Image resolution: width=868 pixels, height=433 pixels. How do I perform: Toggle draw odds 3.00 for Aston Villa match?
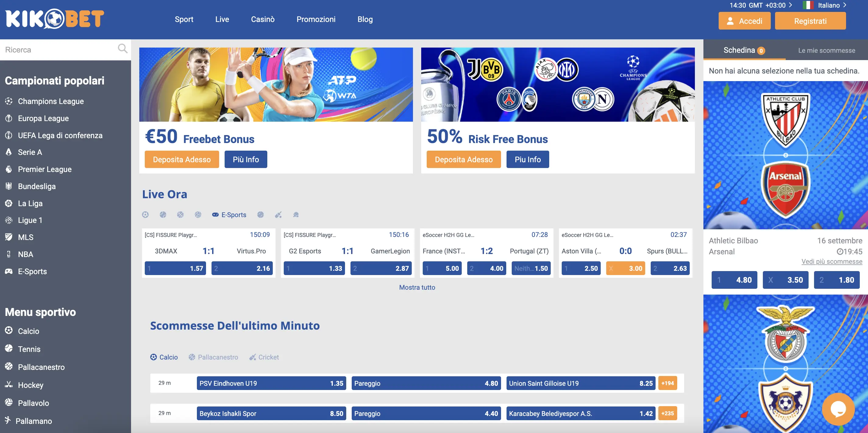[x=625, y=268]
